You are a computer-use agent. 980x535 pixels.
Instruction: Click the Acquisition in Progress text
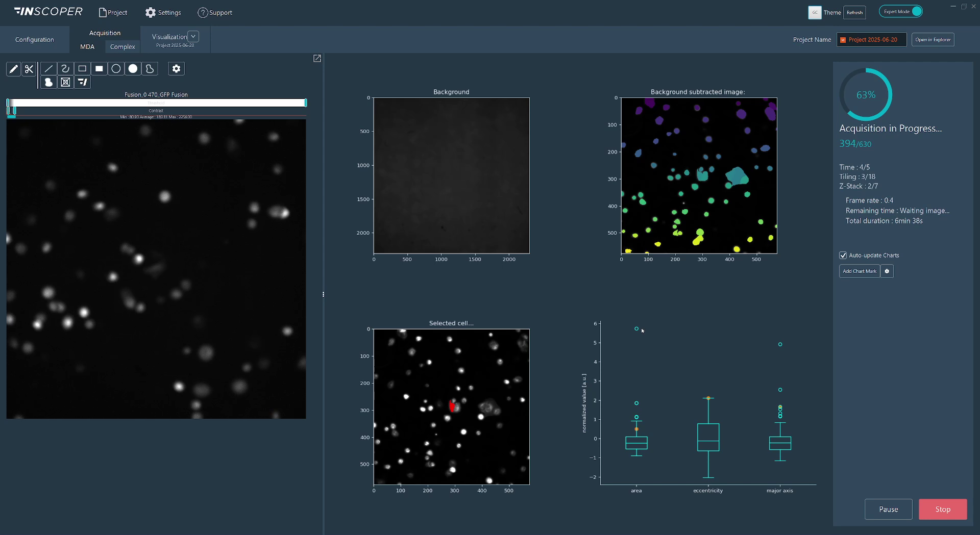(891, 129)
